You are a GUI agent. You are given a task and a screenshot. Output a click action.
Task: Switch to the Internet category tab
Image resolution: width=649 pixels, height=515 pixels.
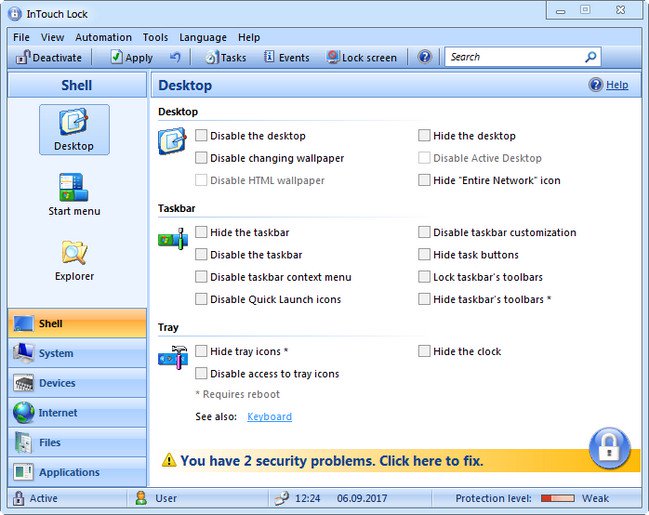click(x=77, y=413)
